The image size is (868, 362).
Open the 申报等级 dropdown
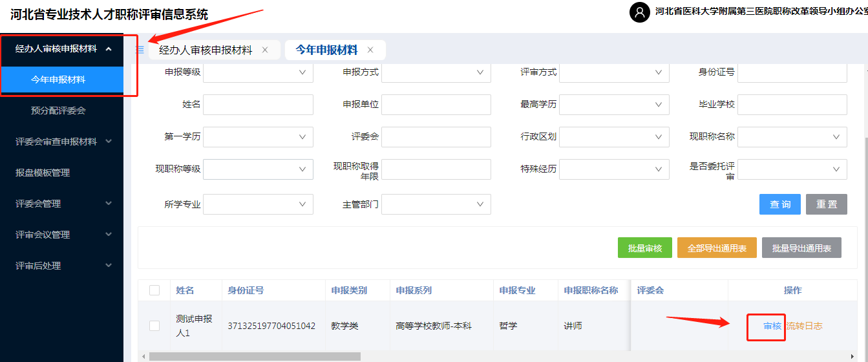pyautogui.click(x=258, y=72)
